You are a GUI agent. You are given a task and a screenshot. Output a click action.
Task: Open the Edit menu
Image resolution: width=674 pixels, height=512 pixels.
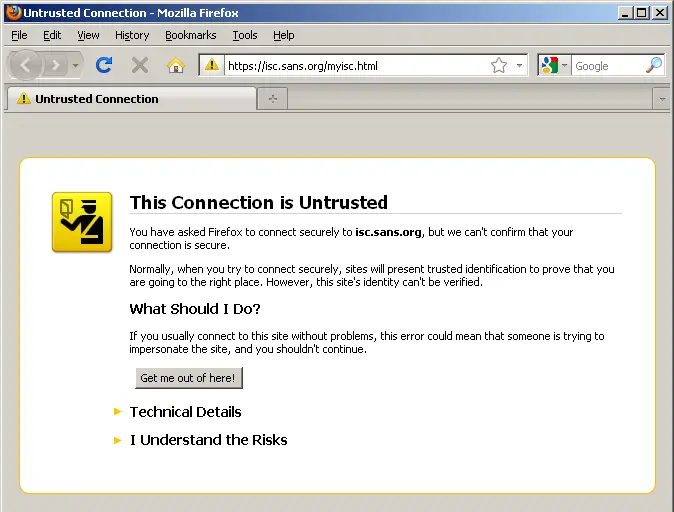coord(52,35)
